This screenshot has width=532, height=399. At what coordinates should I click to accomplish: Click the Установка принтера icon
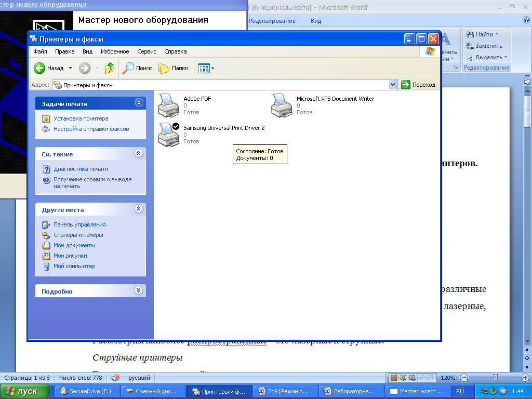(46, 119)
